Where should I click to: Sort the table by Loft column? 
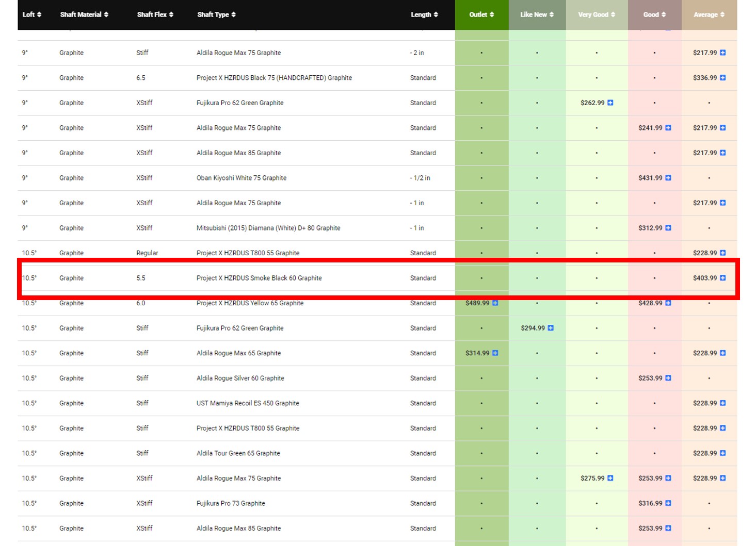31,14
